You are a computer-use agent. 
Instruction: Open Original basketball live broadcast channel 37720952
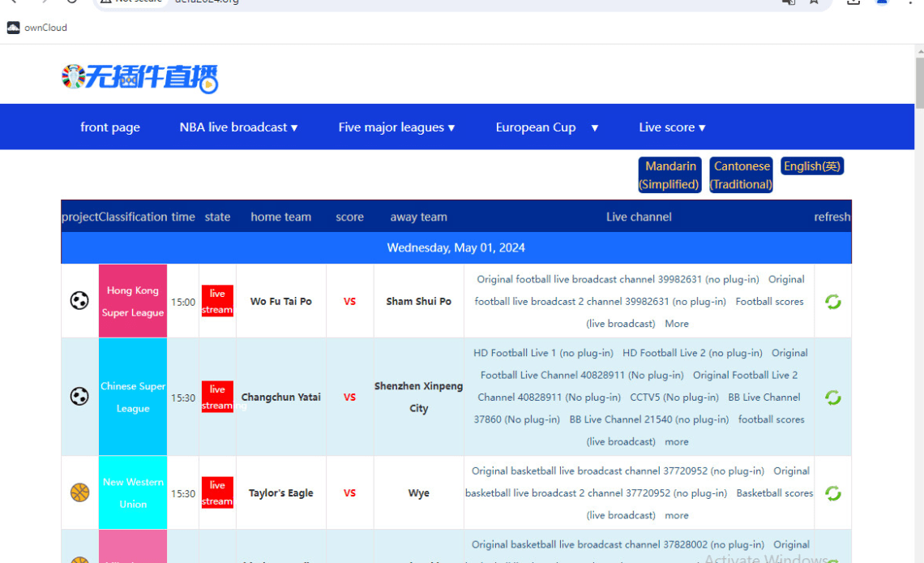click(618, 471)
